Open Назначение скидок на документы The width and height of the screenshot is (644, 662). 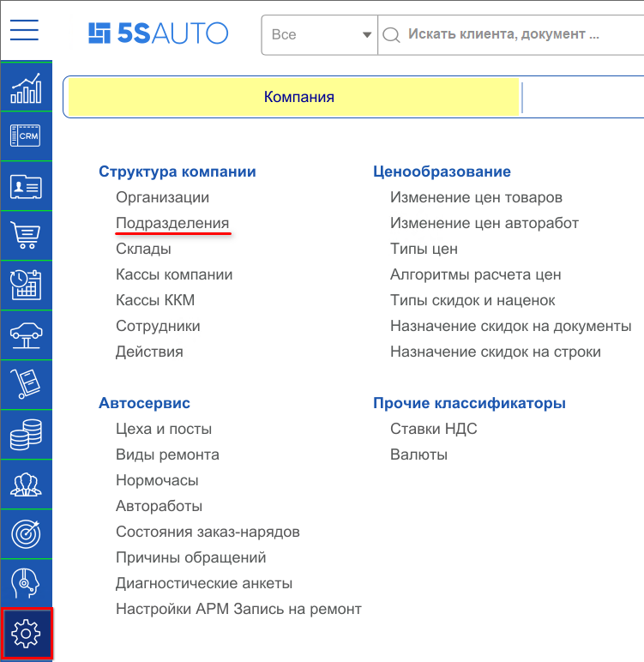click(511, 326)
